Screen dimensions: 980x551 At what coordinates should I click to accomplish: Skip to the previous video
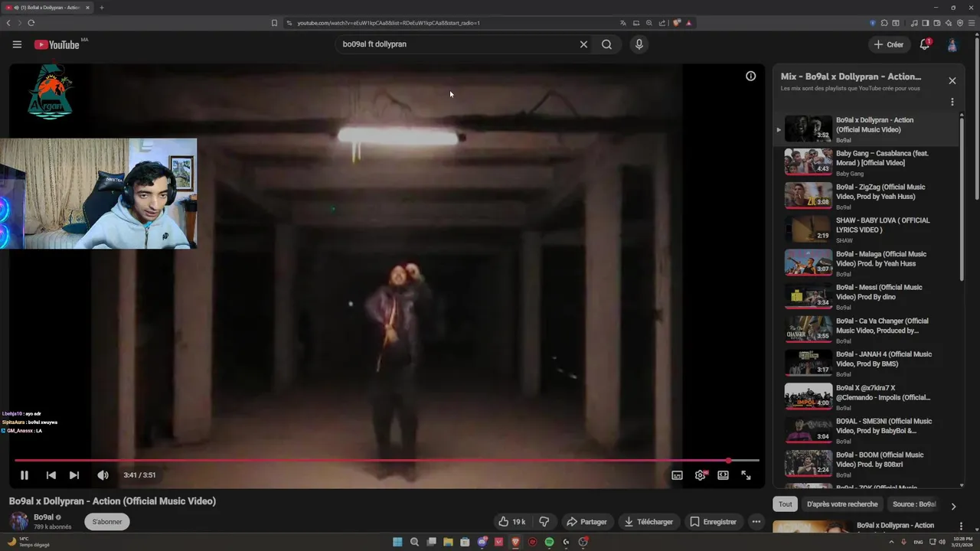pos(51,475)
